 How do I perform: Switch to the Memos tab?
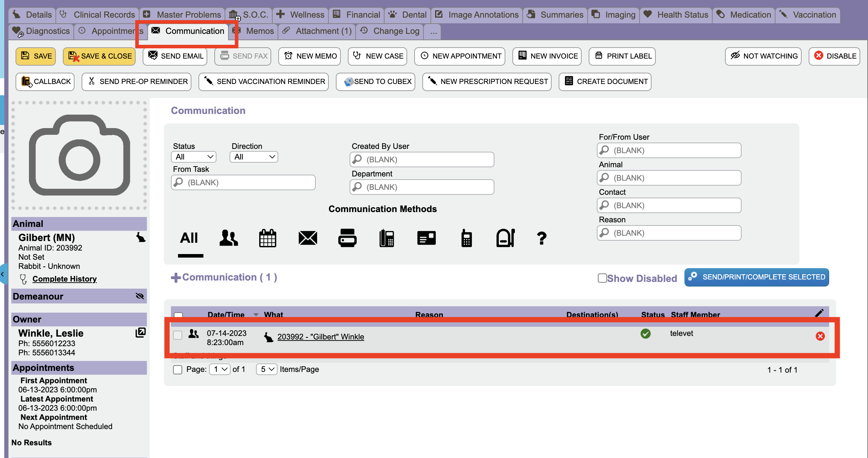260,31
